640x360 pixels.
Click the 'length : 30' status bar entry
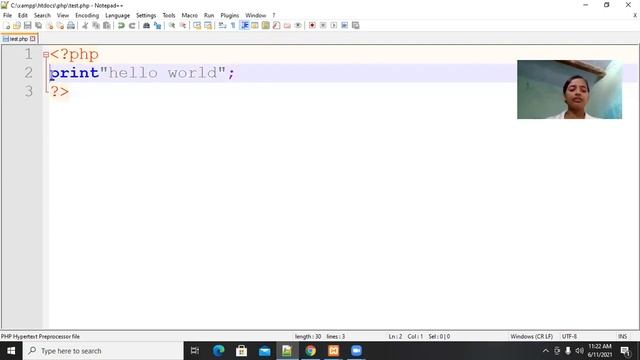(x=308, y=336)
